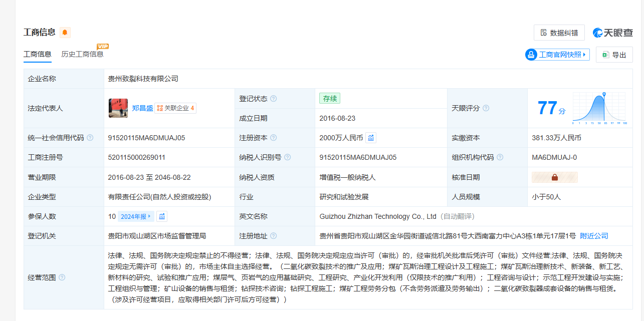Click the 77分 score distribution chart
The image size is (644, 321).
point(599,108)
